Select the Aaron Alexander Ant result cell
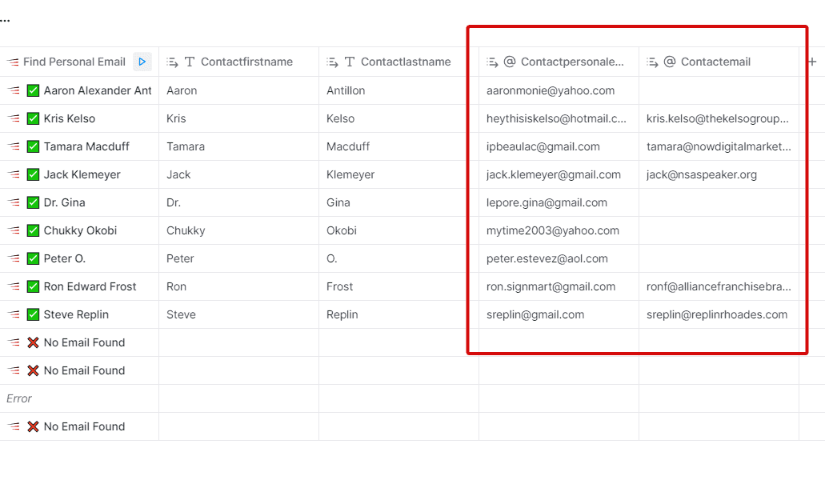Screen dimensions: 825x504 tap(79, 90)
